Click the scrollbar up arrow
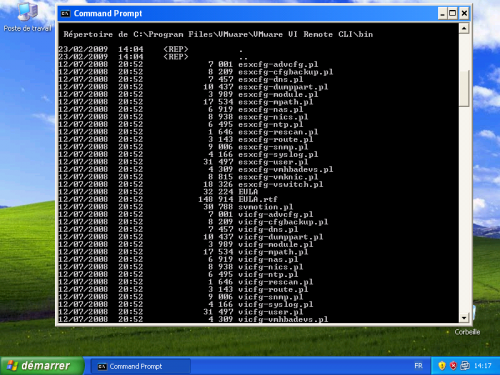 click(464, 28)
